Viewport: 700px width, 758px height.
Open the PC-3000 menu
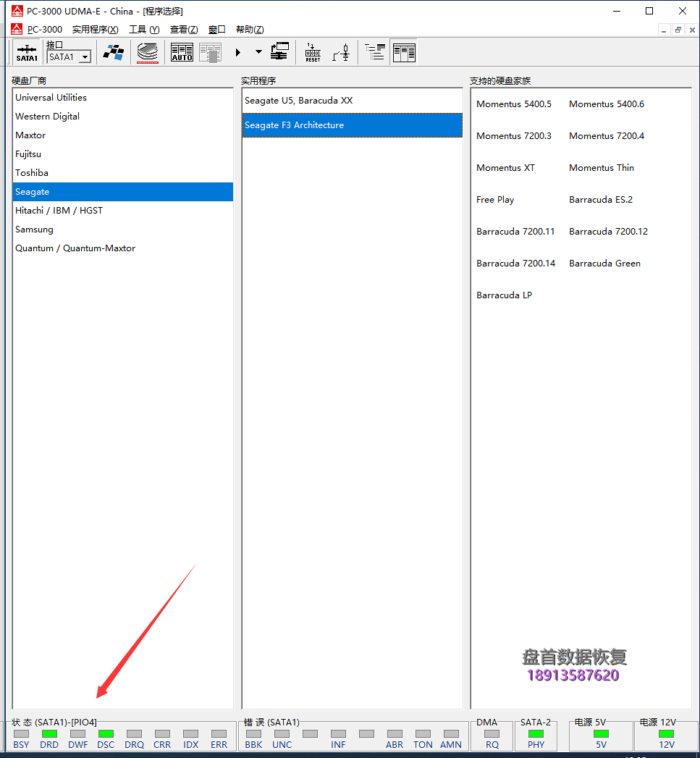44,30
